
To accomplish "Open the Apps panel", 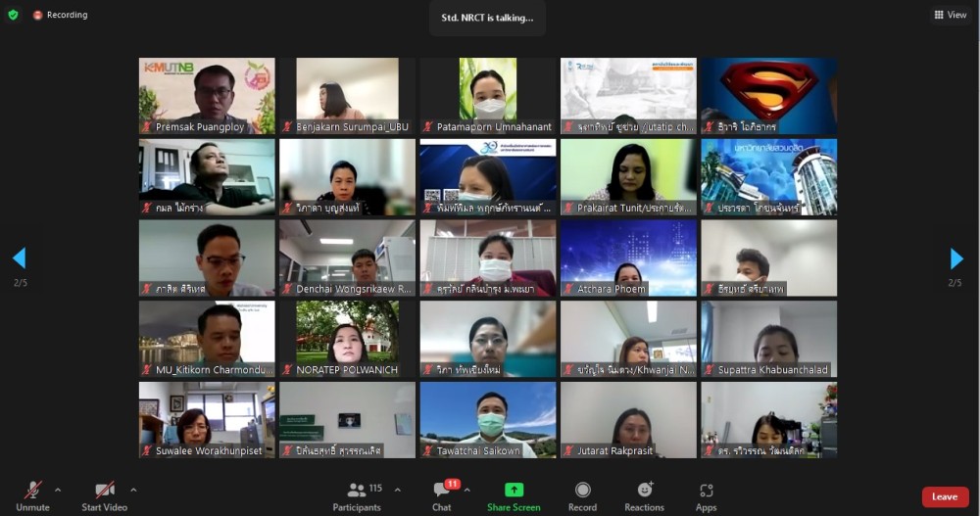I will 706,491.
